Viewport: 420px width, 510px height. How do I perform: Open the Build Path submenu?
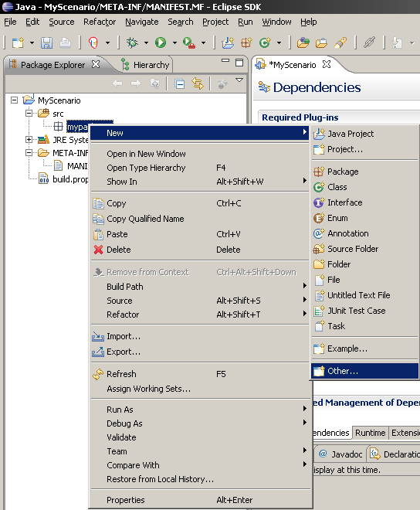pos(199,287)
